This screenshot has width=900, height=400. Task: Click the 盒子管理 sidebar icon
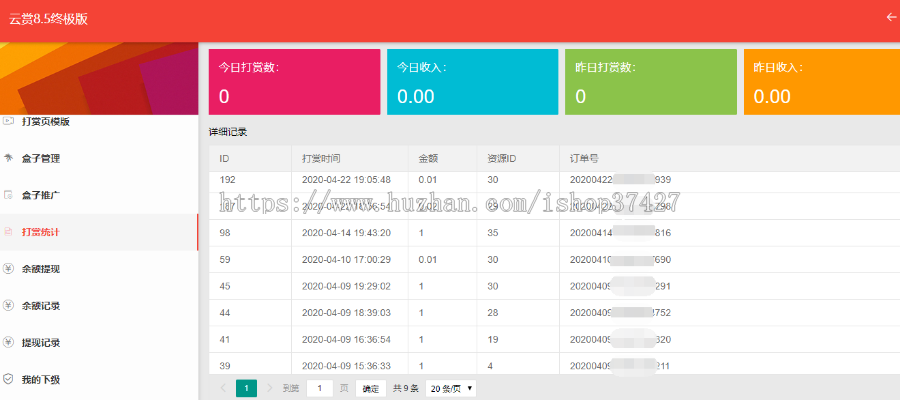[x=8, y=158]
